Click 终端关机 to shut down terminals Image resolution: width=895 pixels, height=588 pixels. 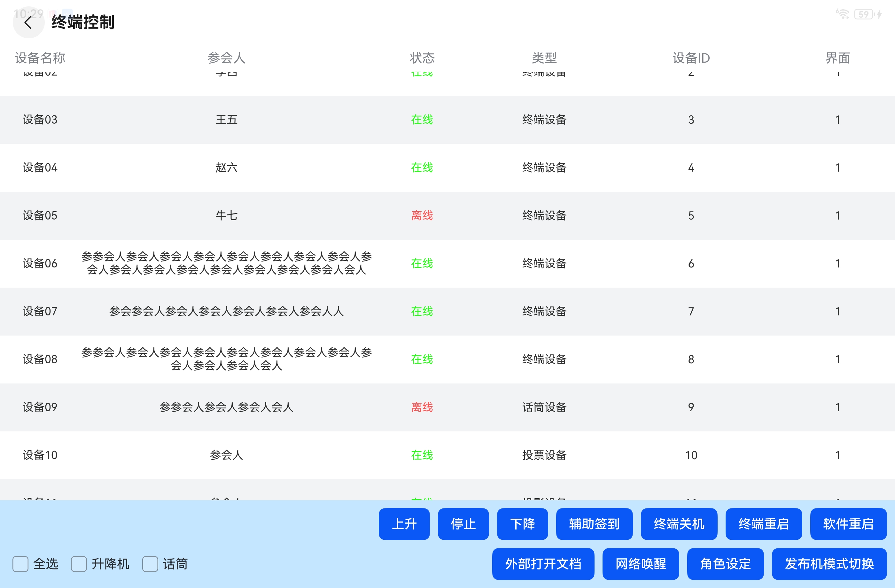point(679,524)
